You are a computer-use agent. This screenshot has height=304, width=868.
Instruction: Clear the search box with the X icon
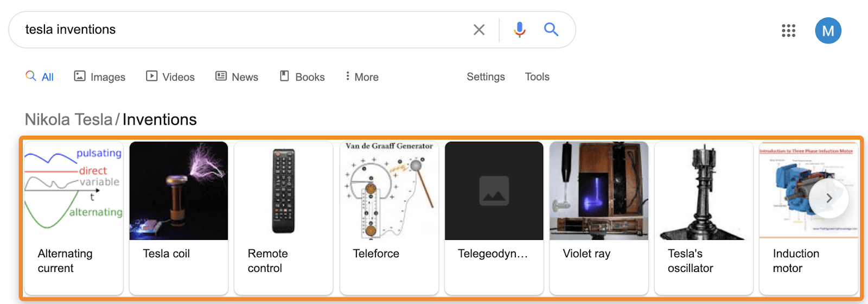pos(478,30)
